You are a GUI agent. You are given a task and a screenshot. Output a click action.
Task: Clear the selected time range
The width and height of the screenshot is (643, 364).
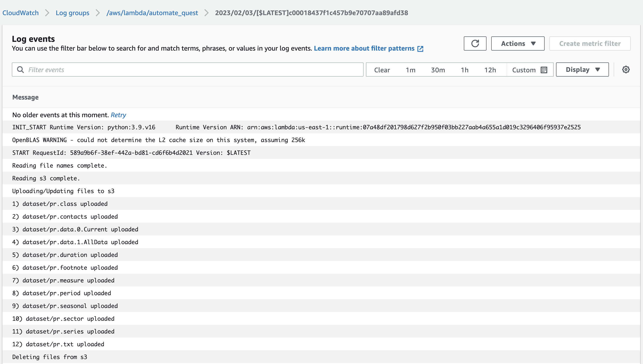click(x=382, y=70)
